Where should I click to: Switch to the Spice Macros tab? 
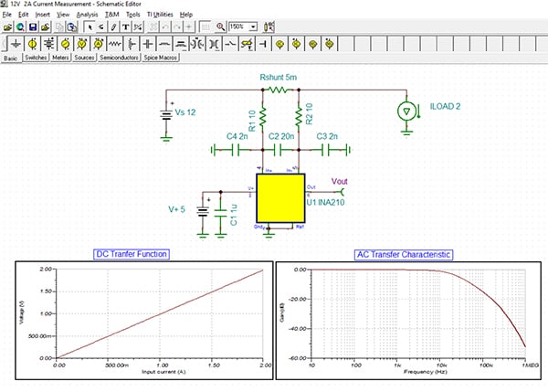pyautogui.click(x=161, y=58)
